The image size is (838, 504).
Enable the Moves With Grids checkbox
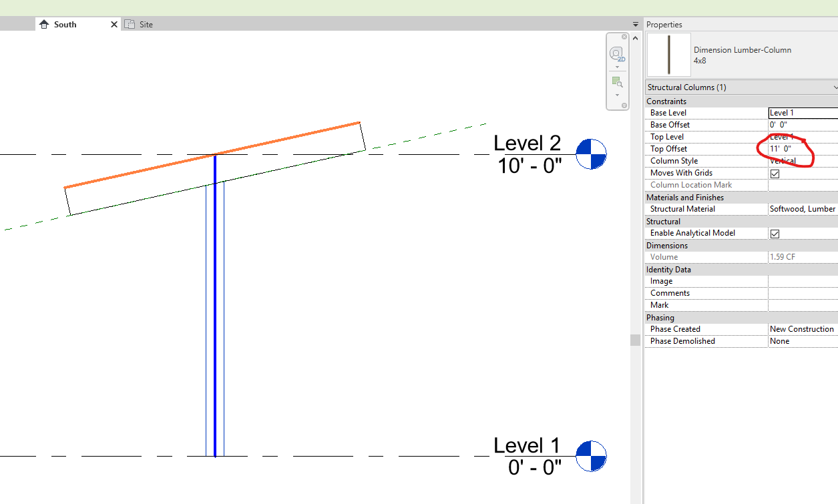point(776,173)
